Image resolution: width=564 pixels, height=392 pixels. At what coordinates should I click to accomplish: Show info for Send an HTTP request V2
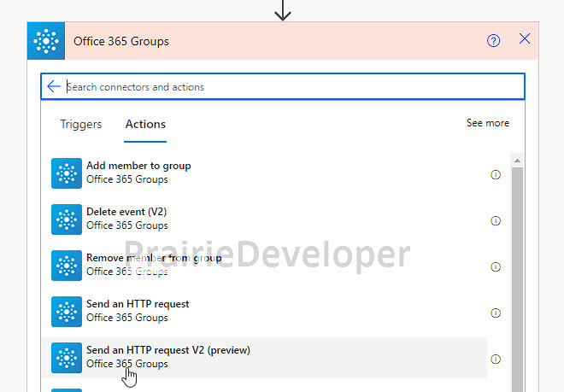[x=496, y=359]
